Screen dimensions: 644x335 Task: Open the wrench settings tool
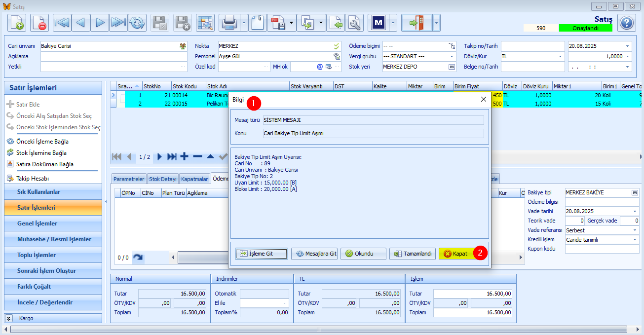point(354,23)
